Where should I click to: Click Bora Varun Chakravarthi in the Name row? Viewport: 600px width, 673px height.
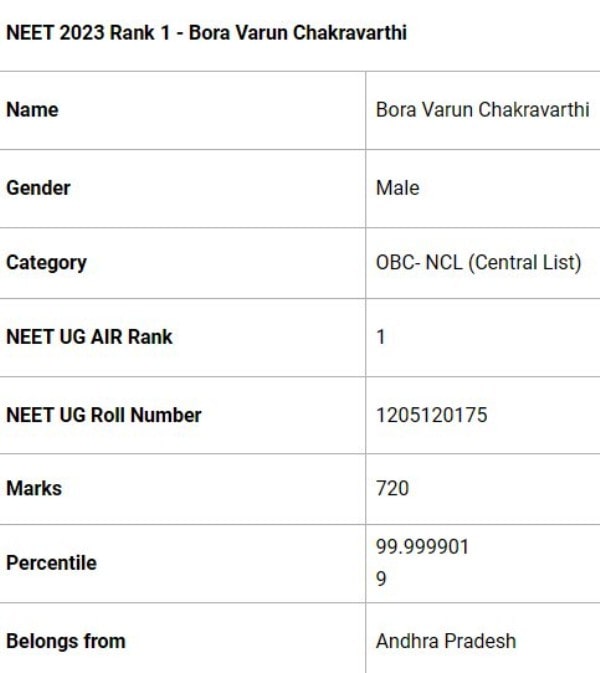[x=482, y=110]
